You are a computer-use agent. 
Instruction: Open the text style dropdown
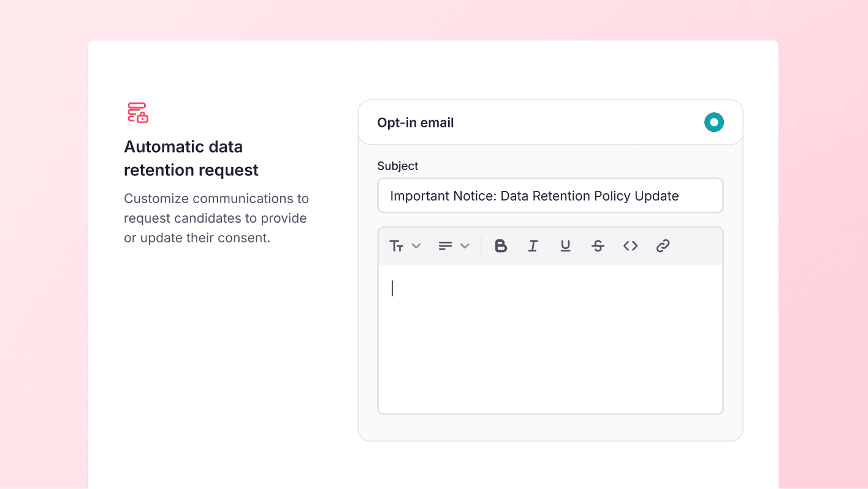coord(416,245)
